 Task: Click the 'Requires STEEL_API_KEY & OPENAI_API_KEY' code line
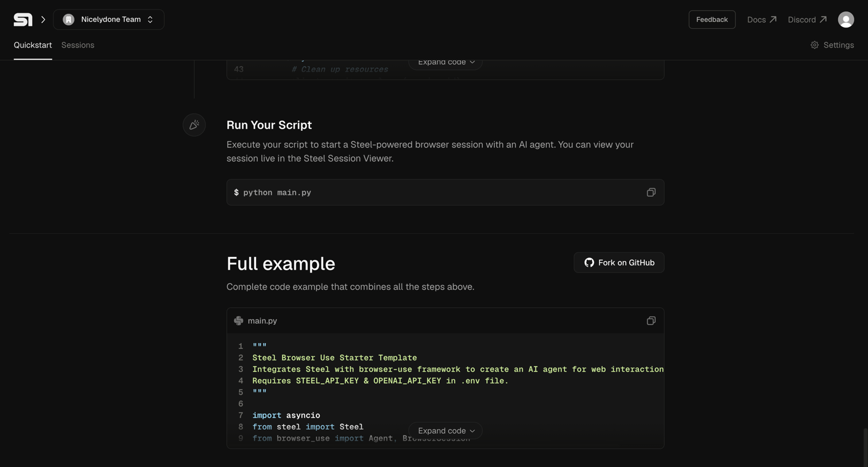pyautogui.click(x=381, y=381)
